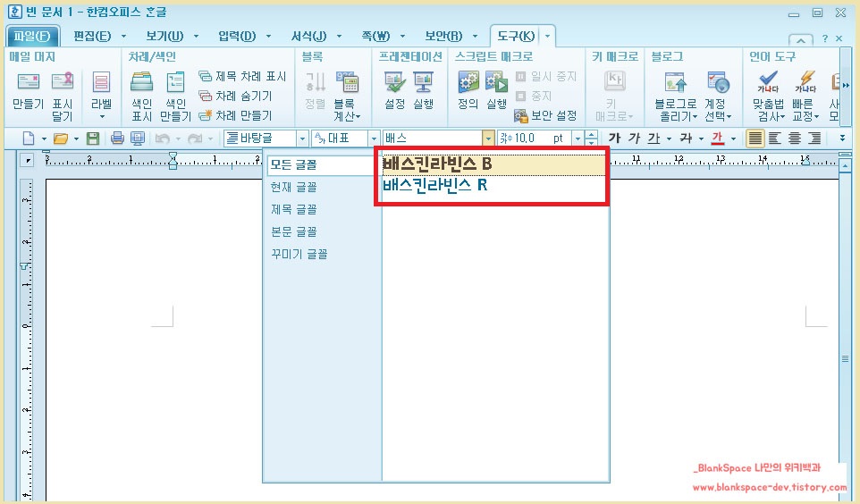860x504 pixels.
Task: Click 제목 차례 표시
Action: click(x=242, y=76)
